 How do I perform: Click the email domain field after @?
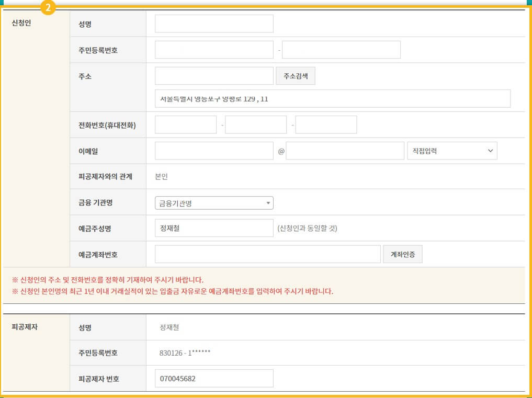coord(345,151)
